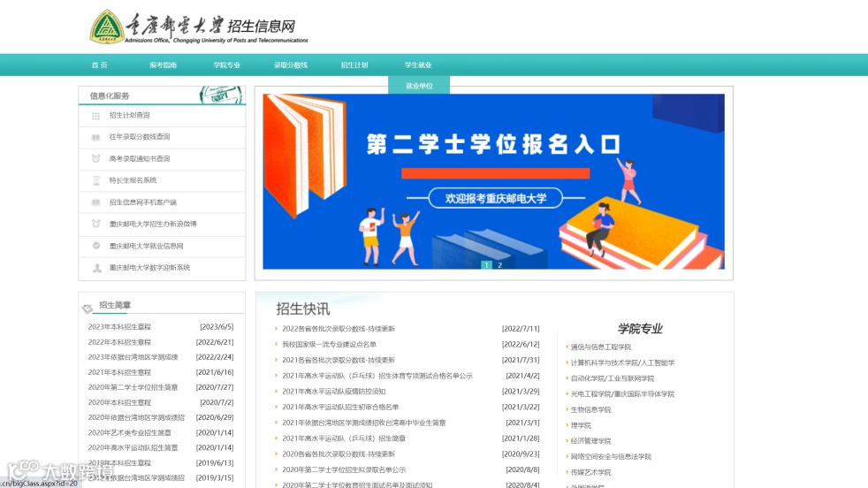This screenshot has width=868, height=488.
Task: Open 2021年高水平运动队疫情防控须知
Action: pos(334,391)
